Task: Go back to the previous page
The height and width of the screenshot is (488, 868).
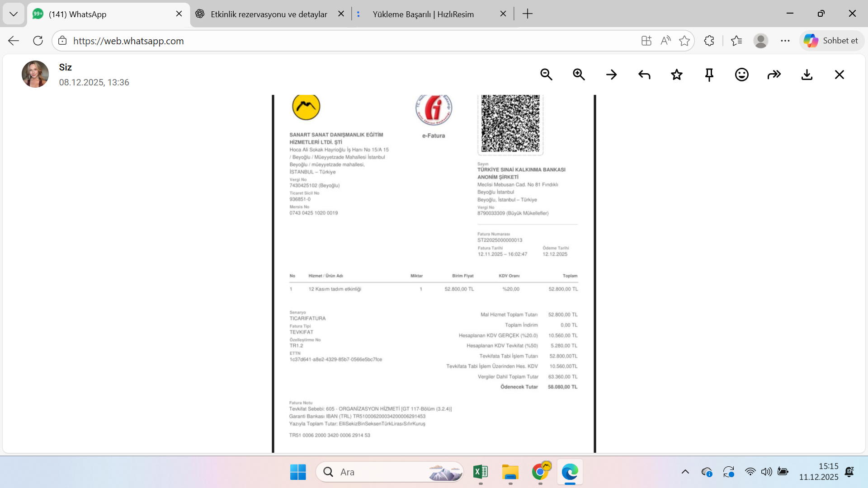Action: [x=14, y=41]
